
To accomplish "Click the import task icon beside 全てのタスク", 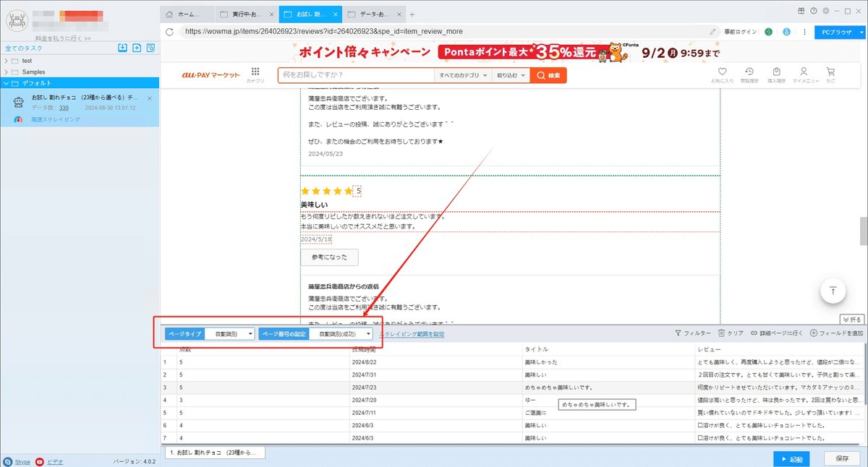I will [123, 48].
